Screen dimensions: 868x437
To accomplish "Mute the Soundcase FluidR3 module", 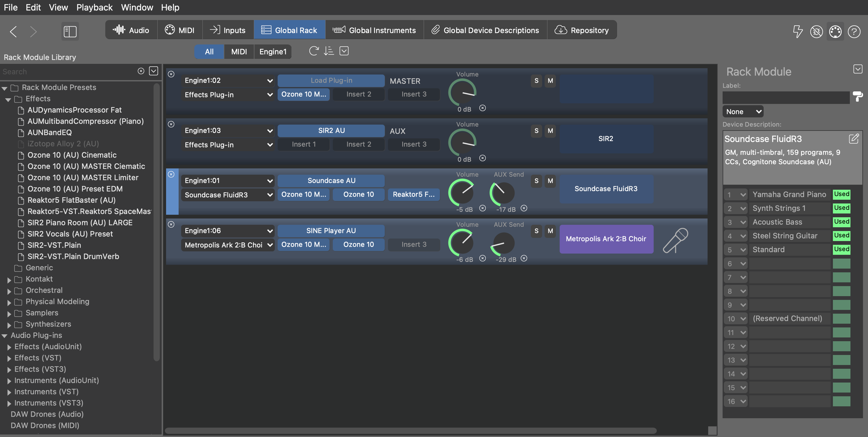I will 550,181.
